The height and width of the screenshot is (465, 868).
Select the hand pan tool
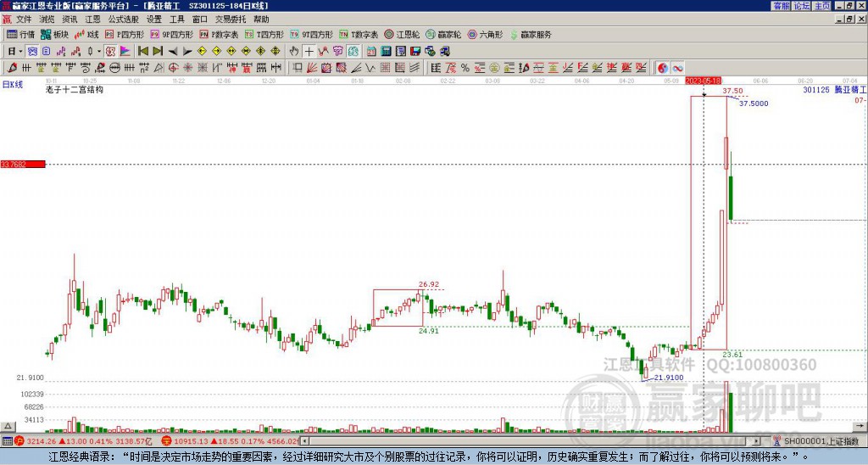[x=294, y=52]
